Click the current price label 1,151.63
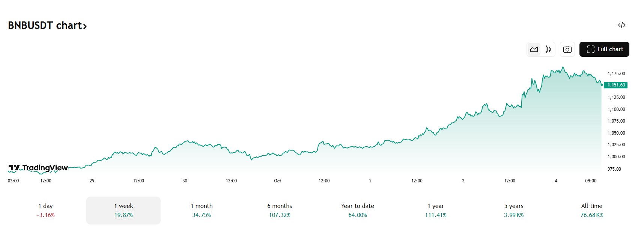Image resolution: width=644 pixels, height=232 pixels. pyautogui.click(x=616, y=85)
